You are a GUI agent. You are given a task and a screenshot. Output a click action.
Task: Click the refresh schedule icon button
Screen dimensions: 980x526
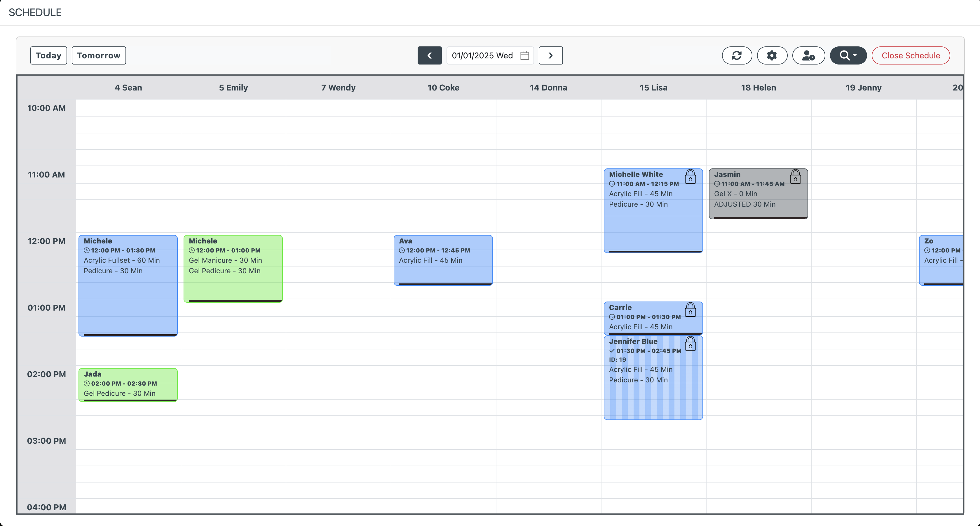click(x=737, y=55)
